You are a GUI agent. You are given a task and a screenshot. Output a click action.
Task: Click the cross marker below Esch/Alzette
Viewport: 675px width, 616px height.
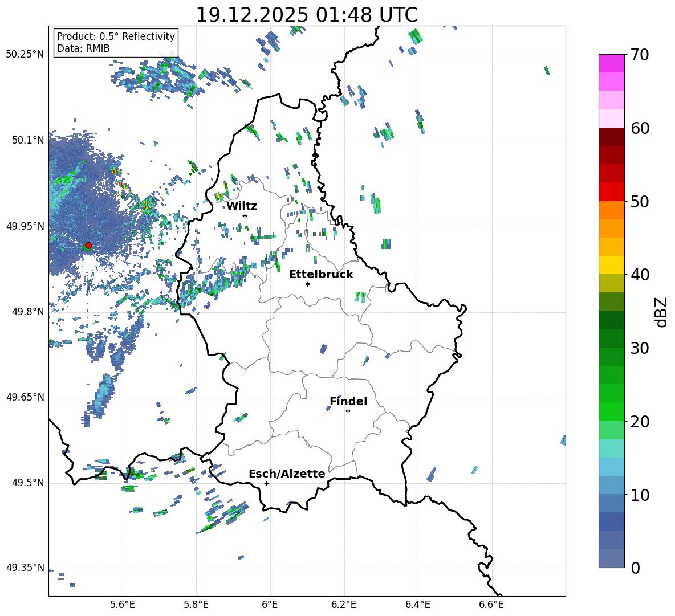click(x=266, y=483)
